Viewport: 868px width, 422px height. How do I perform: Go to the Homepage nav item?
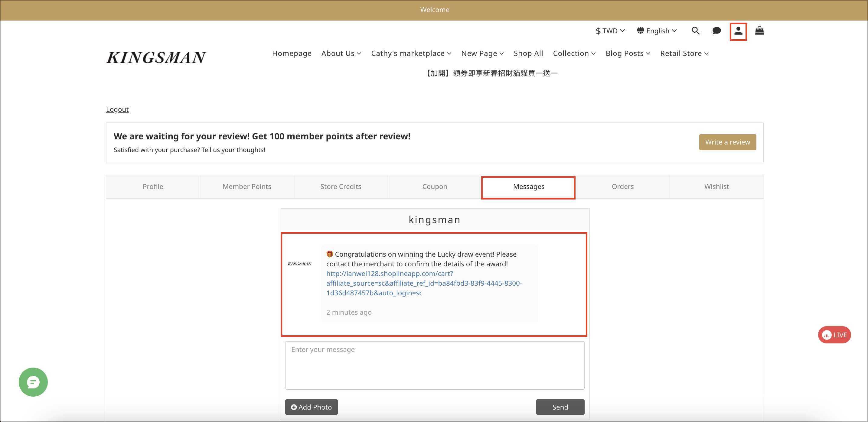pyautogui.click(x=292, y=54)
